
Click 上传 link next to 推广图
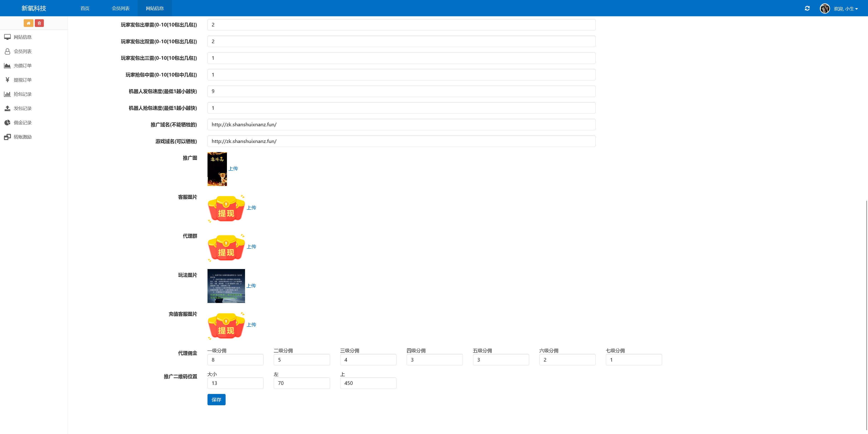(233, 169)
